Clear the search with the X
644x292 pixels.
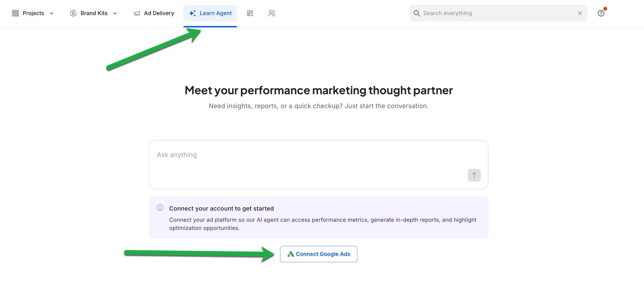(x=580, y=13)
